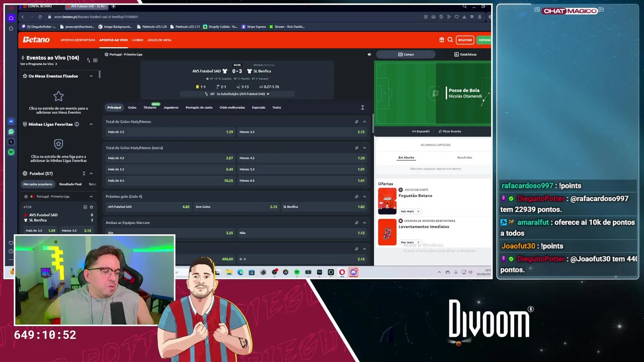
Task: Switch to the Golos market tab
Action: click(132, 108)
